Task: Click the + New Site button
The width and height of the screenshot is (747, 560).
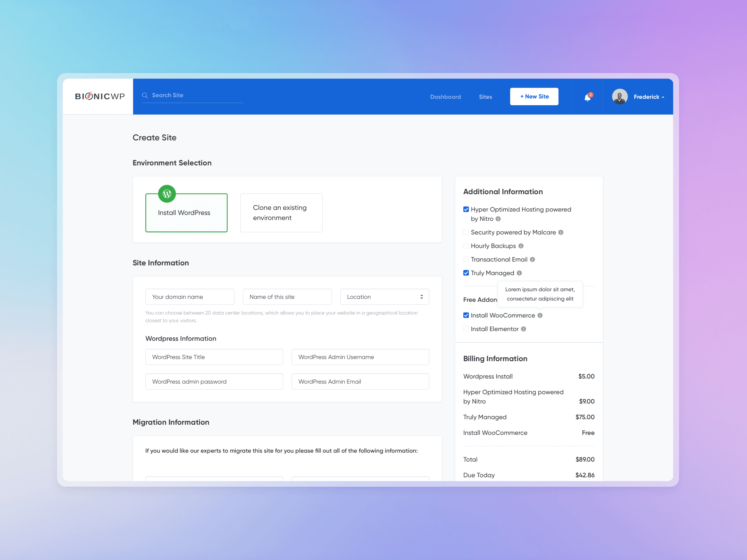Action: 534,96
